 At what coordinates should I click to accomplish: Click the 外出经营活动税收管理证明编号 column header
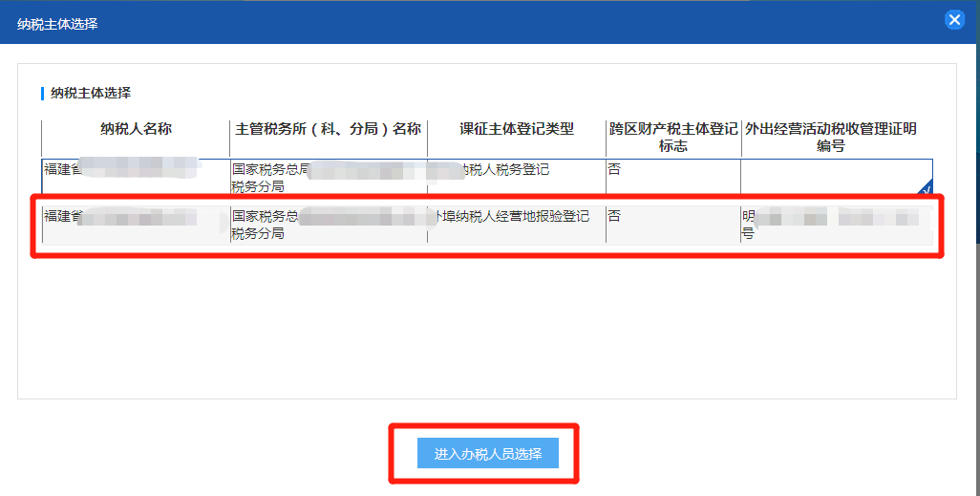click(831, 138)
